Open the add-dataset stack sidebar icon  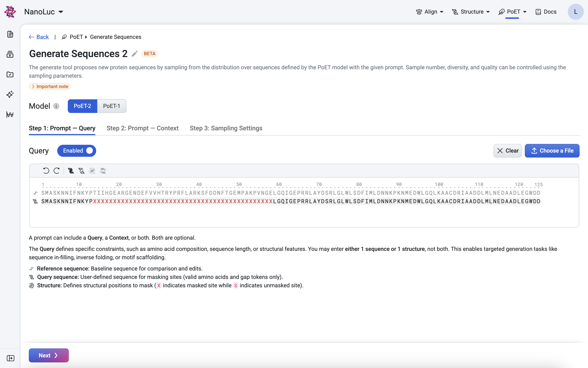(10, 54)
